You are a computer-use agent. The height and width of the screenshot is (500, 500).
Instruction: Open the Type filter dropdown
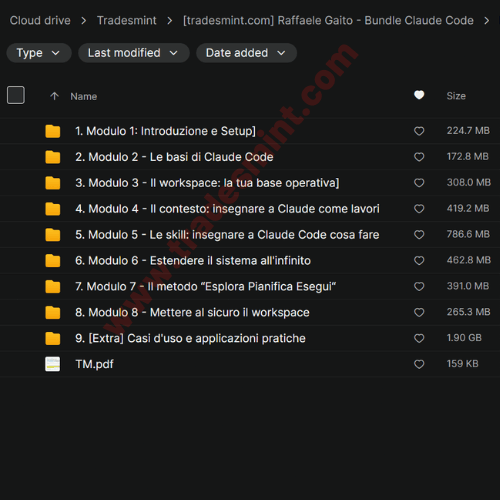39,53
